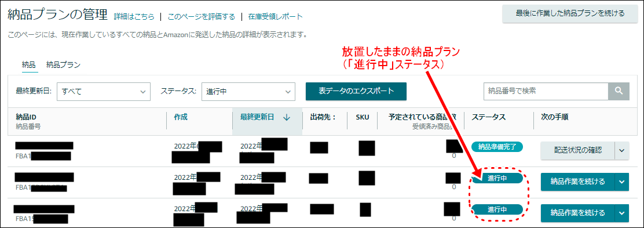Click the 予定されている商品数 column header
Screen dimensions: 644x228
tap(423, 117)
